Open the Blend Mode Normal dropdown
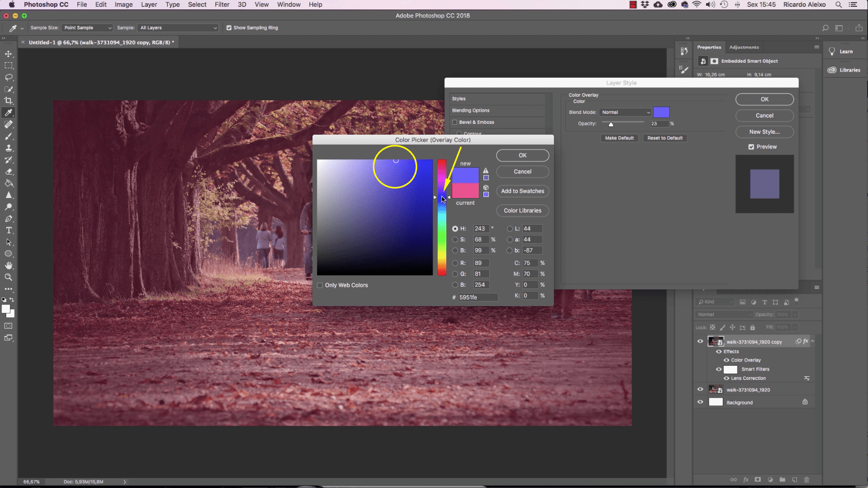 [625, 112]
